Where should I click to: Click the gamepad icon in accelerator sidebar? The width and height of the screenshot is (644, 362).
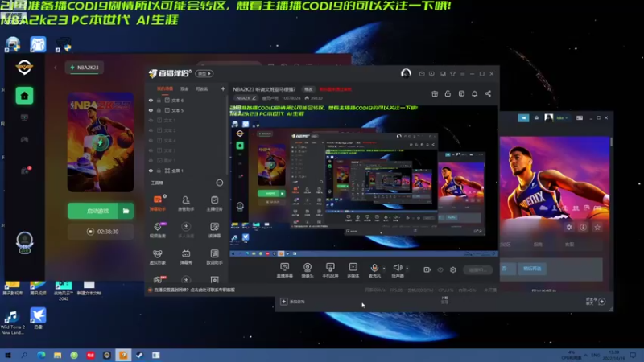(x=24, y=139)
